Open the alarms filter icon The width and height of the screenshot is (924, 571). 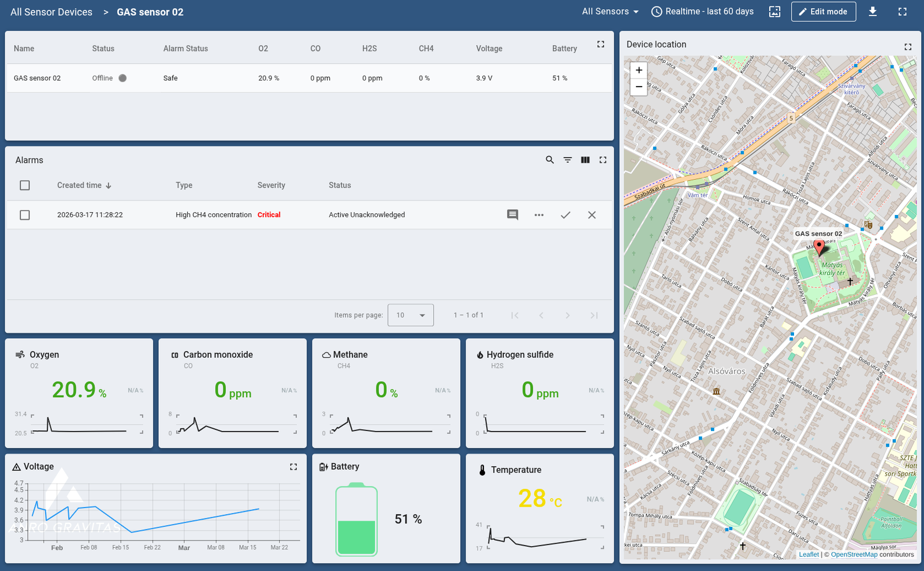pyautogui.click(x=568, y=160)
